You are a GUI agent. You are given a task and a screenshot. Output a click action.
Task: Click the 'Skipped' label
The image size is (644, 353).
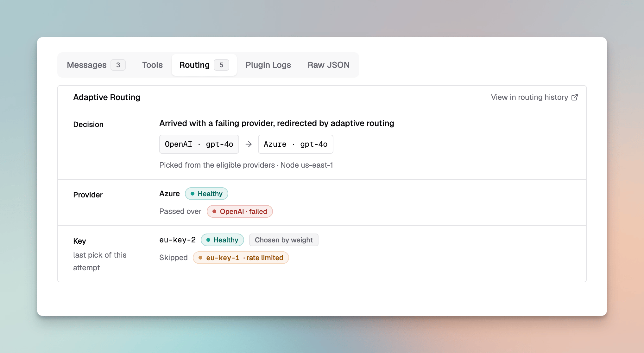[x=174, y=258]
